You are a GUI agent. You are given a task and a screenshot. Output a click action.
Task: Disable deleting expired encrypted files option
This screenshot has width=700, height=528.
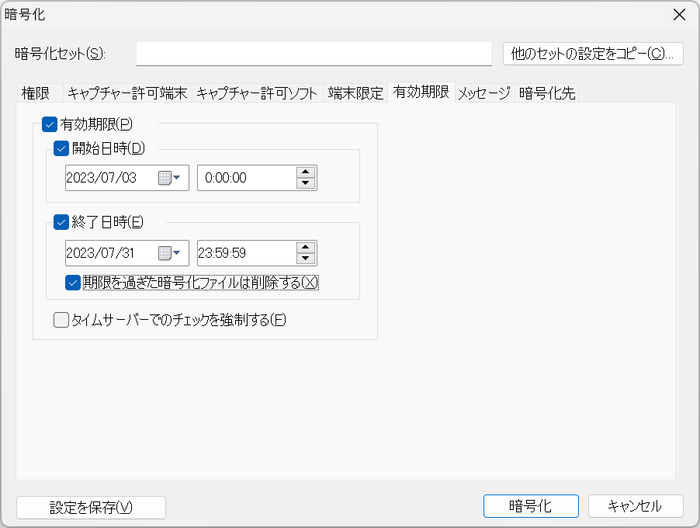click(73, 282)
